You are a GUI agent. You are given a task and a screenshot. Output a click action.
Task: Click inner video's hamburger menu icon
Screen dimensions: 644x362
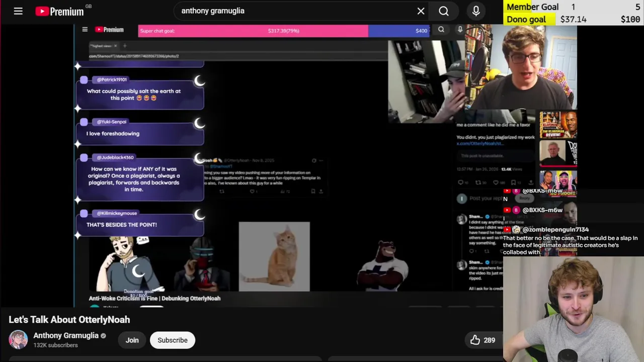85,30
